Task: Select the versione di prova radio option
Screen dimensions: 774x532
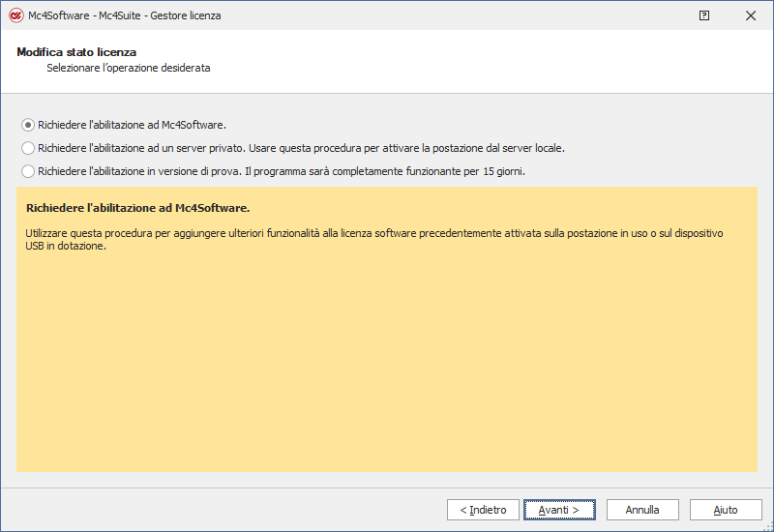Action: (28, 171)
